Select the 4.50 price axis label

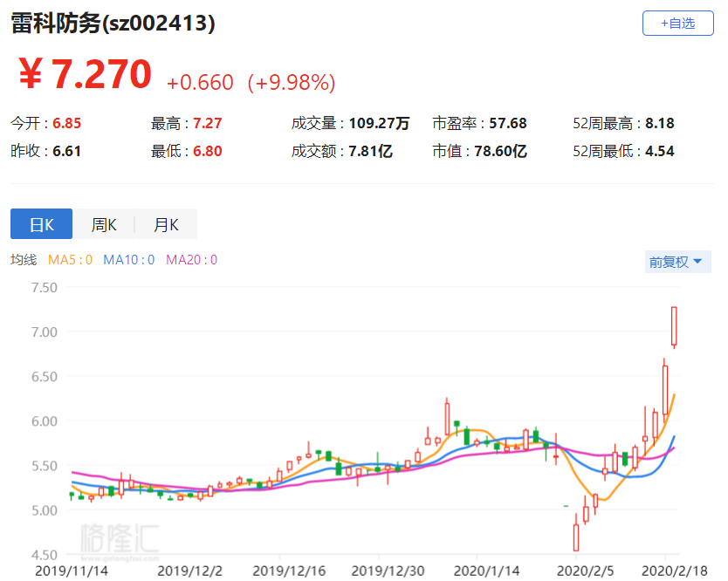pyautogui.click(x=45, y=555)
